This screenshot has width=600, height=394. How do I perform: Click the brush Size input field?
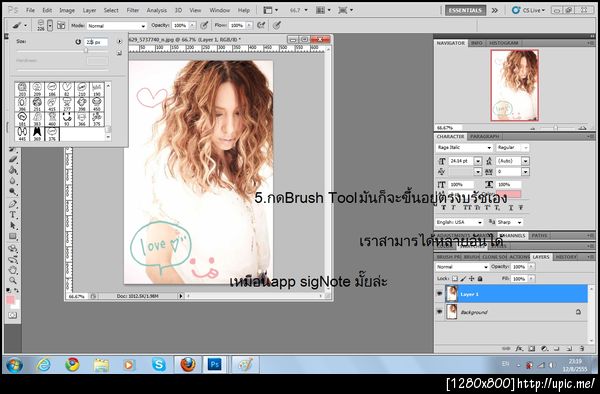point(96,42)
